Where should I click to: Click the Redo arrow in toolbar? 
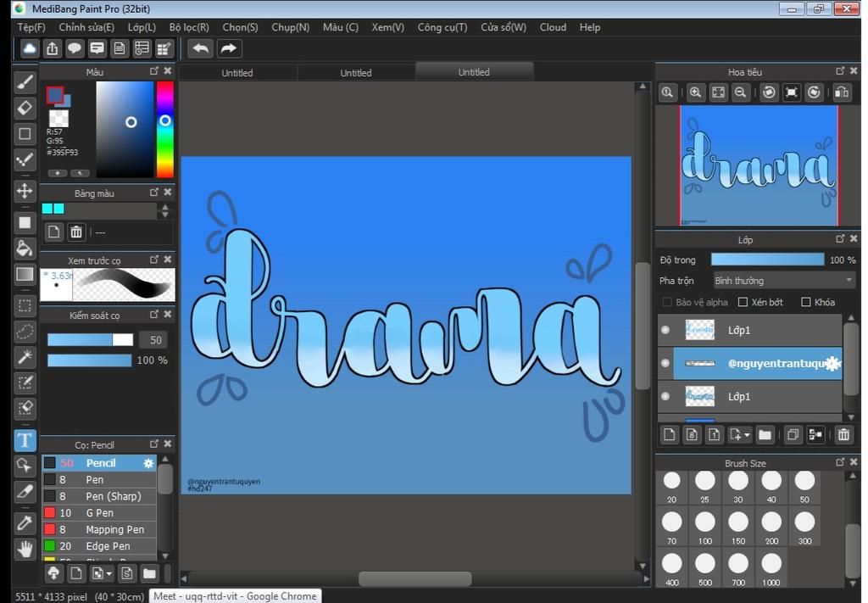pos(229,48)
